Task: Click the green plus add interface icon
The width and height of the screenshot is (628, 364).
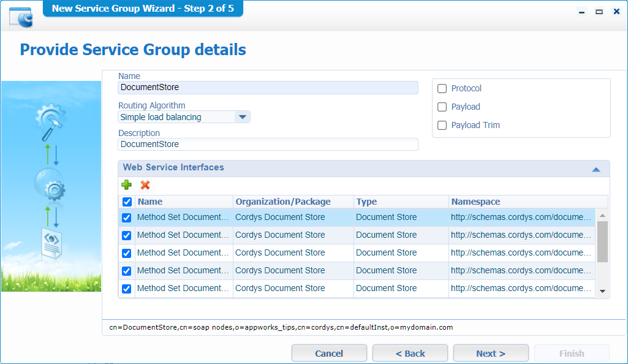Action: click(126, 185)
